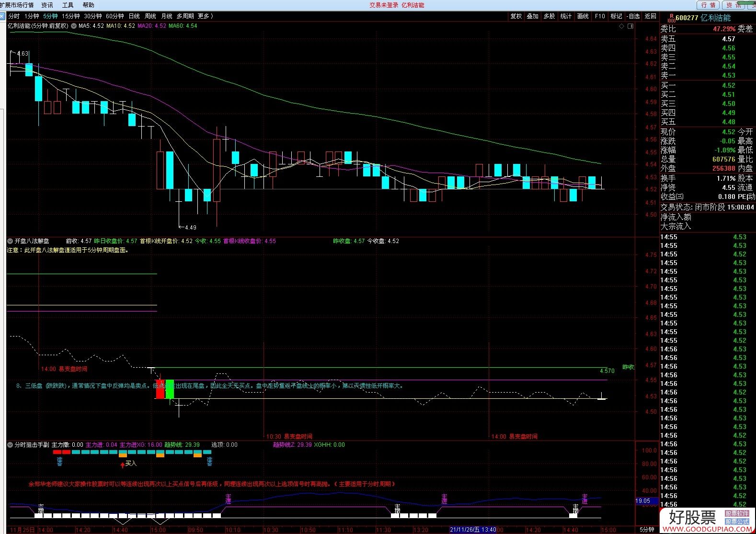
Task: Click the 净流入额 label
Action: pos(676,217)
